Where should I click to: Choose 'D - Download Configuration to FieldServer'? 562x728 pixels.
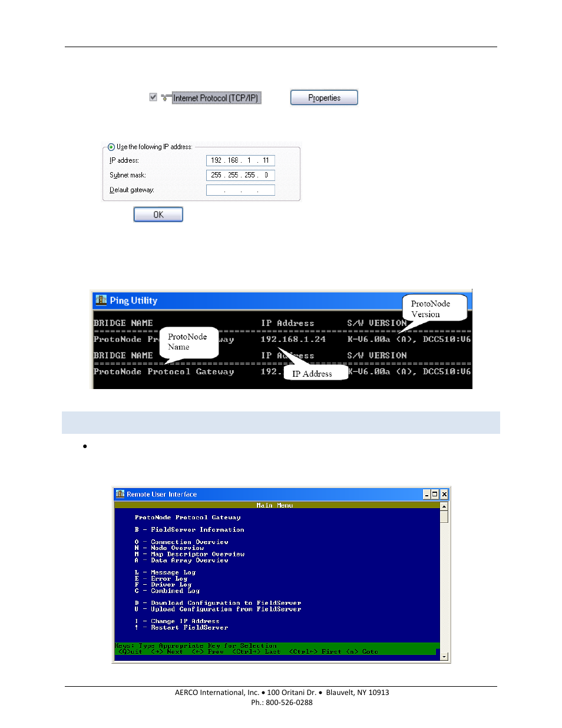[x=218, y=603]
